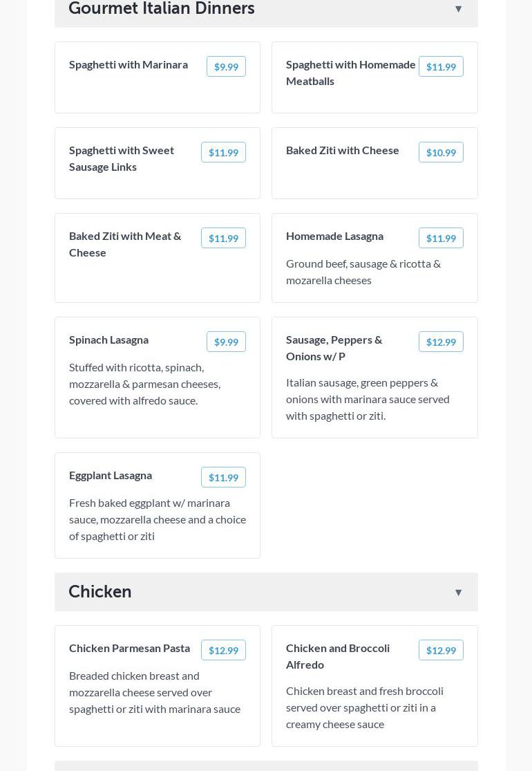Image resolution: width=532 pixels, height=771 pixels.
Task: Click the Gourmet Italian Dinners heading text
Action: point(162,8)
